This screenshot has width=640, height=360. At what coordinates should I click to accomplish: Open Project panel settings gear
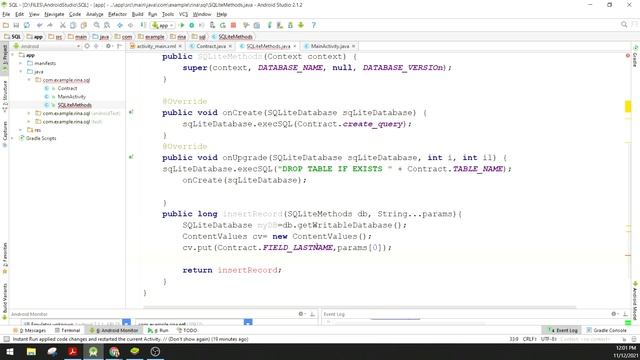(x=108, y=46)
